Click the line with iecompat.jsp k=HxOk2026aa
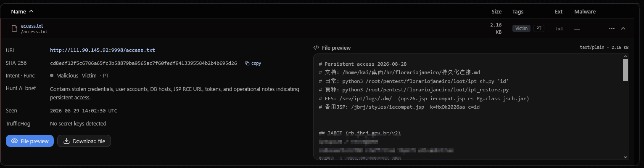The image size is (644, 168). [x=399, y=107]
